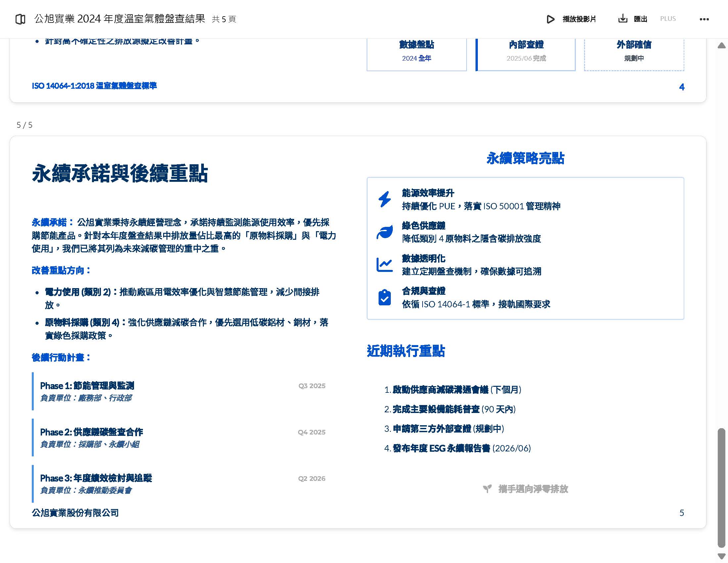Click the PLUS upgrade label
Image resolution: width=728 pixels, height=563 pixels.
tap(668, 19)
